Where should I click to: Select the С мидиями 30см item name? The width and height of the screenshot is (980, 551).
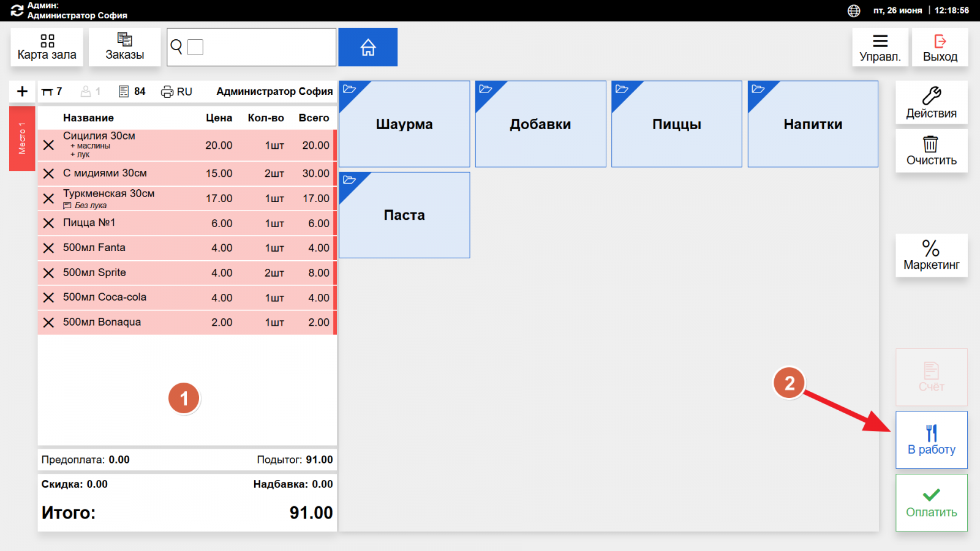pyautogui.click(x=105, y=173)
